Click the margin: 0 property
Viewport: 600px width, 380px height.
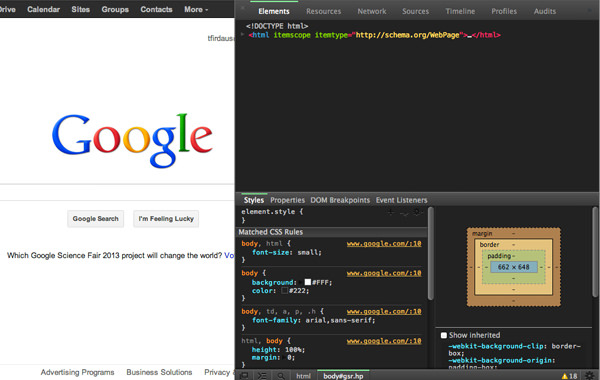point(273,357)
